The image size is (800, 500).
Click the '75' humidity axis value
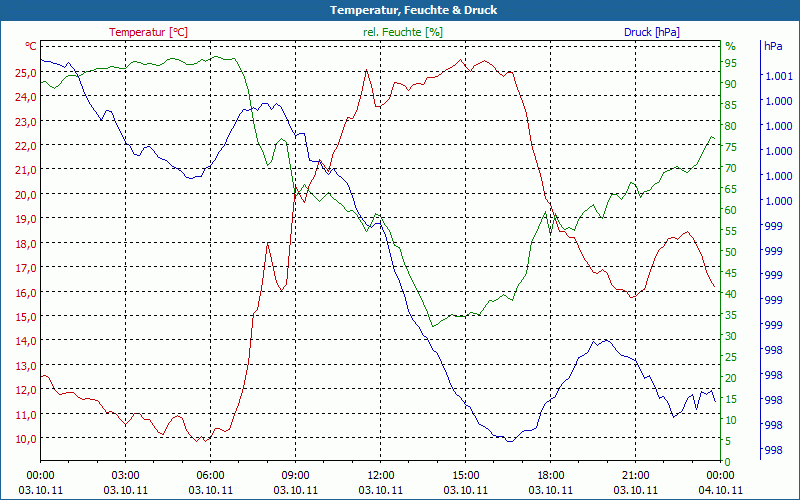point(731,147)
